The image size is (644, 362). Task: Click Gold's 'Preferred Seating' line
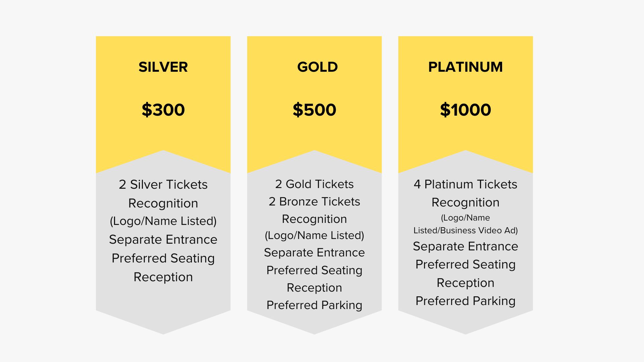314,270
